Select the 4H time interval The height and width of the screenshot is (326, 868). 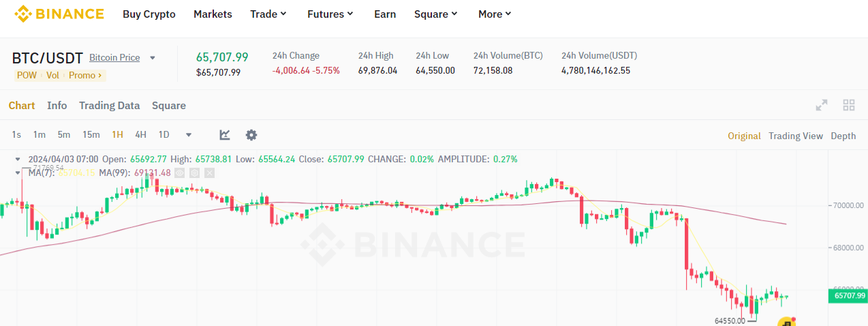(x=140, y=134)
